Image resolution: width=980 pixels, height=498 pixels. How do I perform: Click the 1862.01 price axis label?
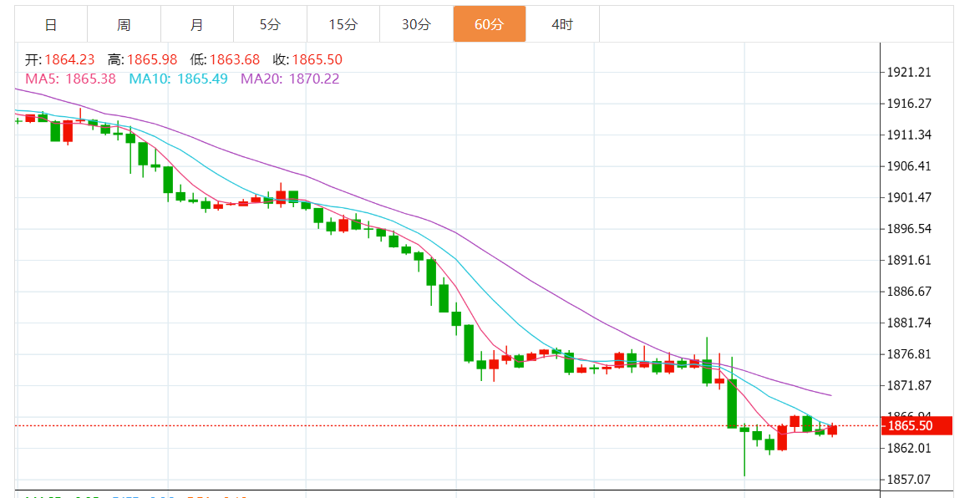tap(909, 448)
